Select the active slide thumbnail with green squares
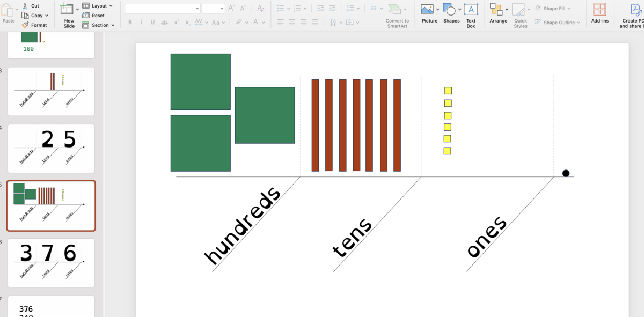The width and height of the screenshot is (644, 317). pyautogui.click(x=50, y=205)
